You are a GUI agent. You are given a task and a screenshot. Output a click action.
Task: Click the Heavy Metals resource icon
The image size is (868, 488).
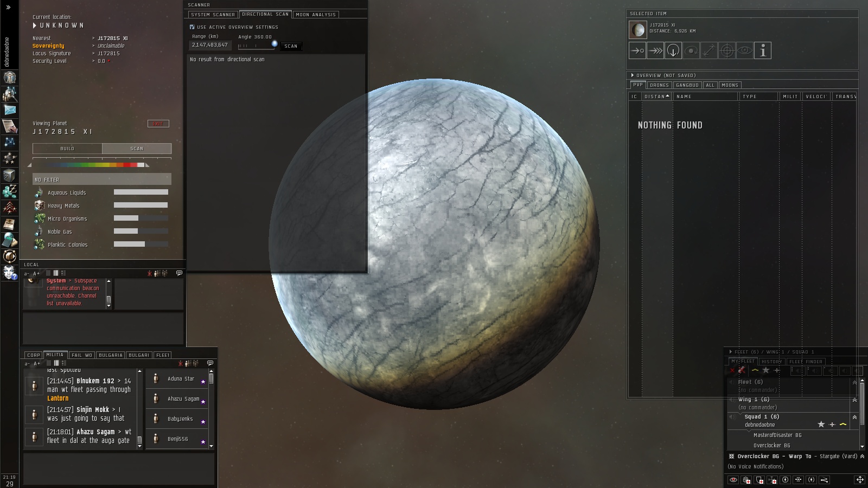[x=39, y=206]
